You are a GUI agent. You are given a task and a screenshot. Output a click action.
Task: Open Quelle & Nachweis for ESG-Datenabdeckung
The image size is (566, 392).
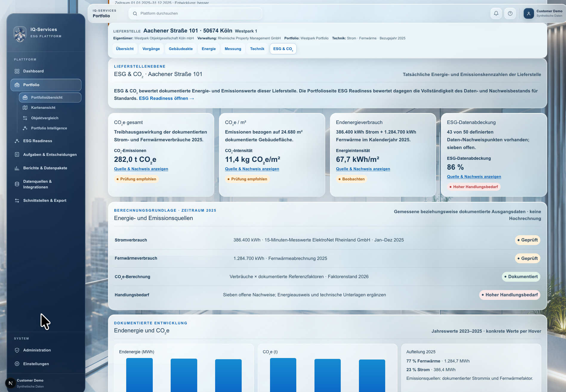coord(474,177)
